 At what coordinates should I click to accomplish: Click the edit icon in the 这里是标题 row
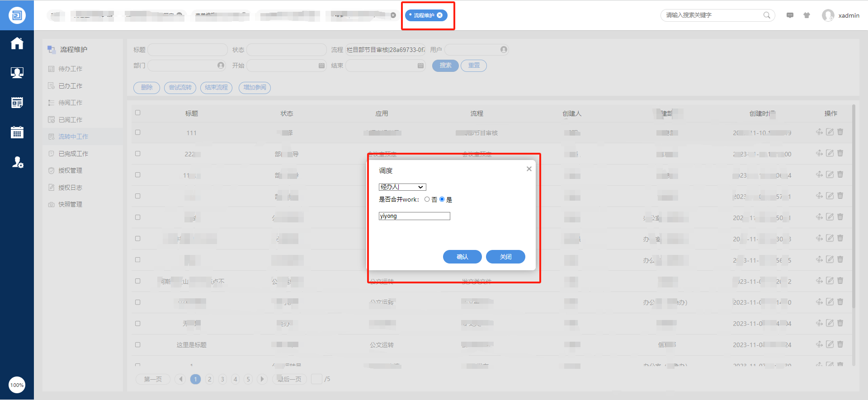(x=830, y=344)
